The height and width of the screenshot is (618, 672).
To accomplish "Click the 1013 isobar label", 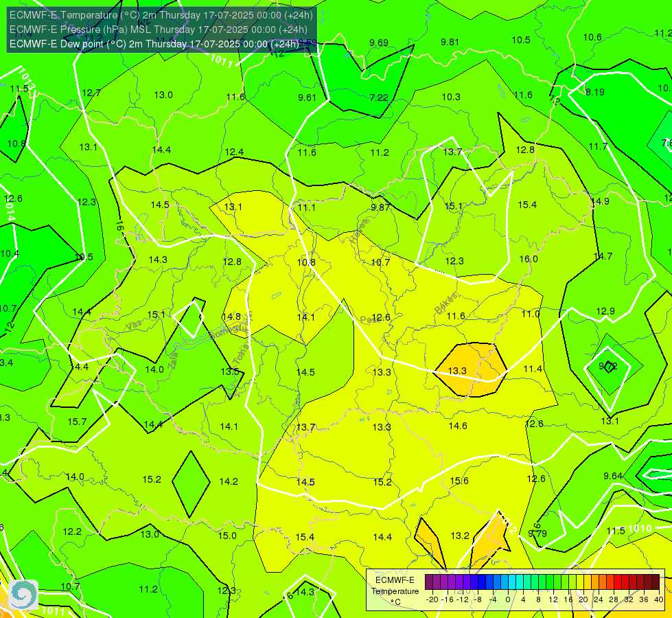I will 27,78.
